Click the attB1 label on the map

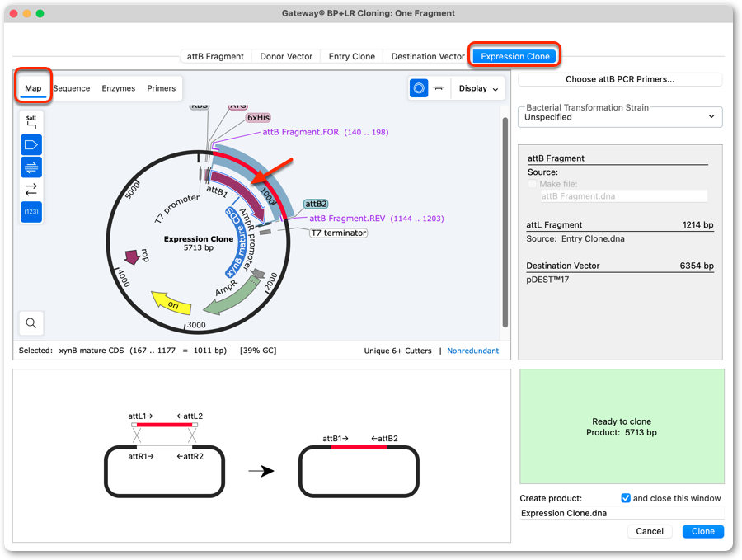(217, 191)
